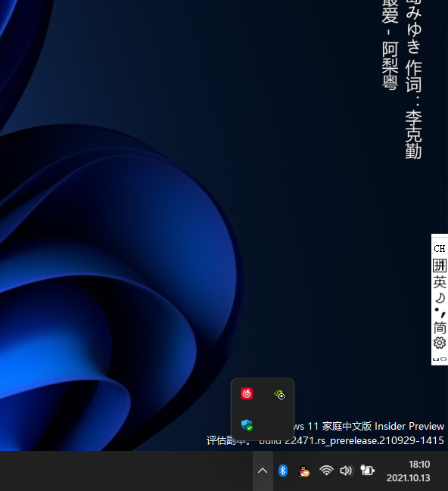
Task: Toggle 简 simplified Chinese mode
Action: point(440,328)
